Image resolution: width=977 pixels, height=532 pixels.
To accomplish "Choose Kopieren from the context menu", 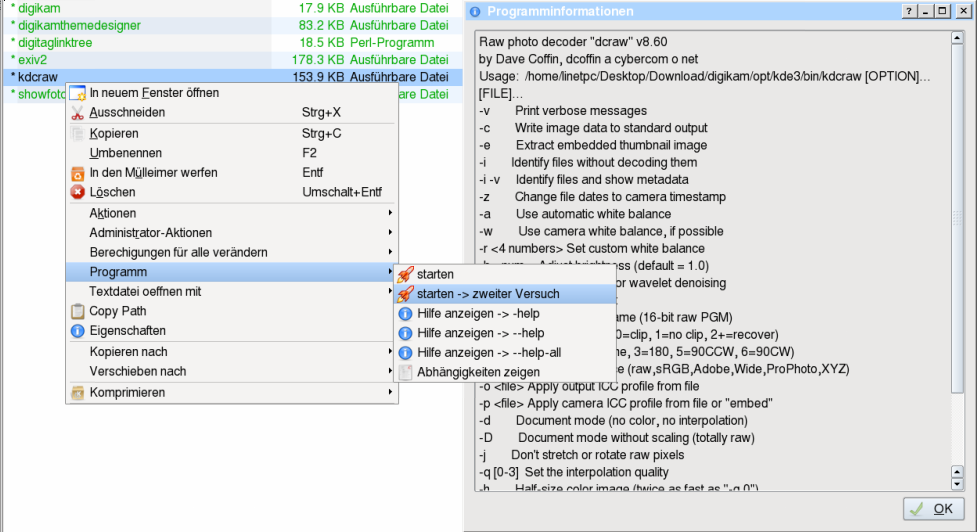I will (x=232, y=133).
